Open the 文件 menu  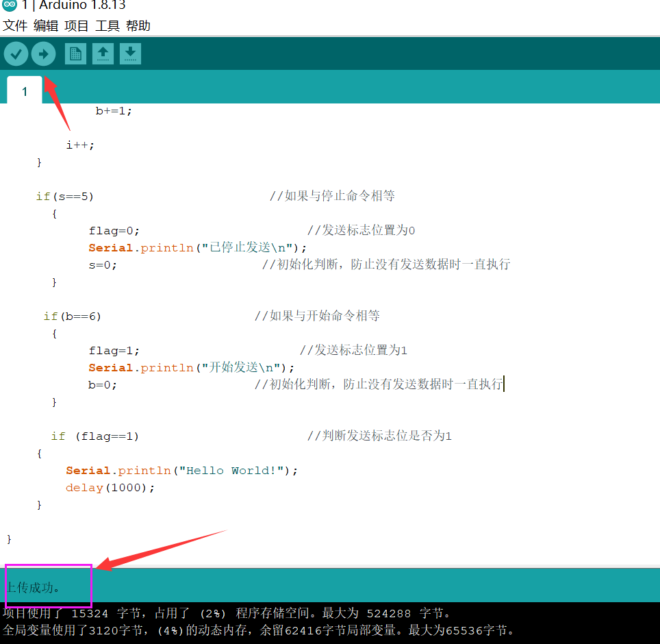(x=15, y=26)
